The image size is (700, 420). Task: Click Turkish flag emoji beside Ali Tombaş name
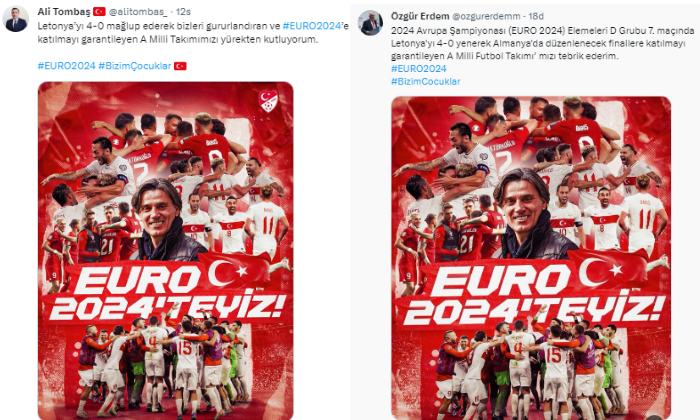click(99, 12)
